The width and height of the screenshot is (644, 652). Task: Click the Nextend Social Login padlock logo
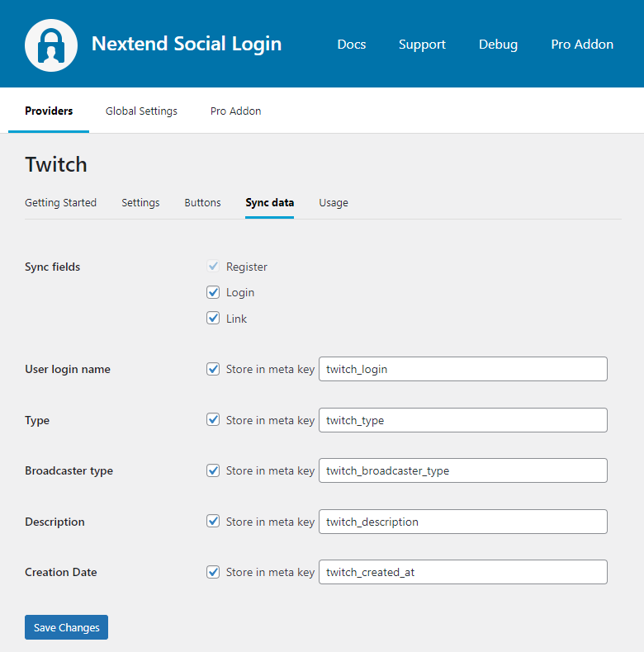(x=51, y=45)
